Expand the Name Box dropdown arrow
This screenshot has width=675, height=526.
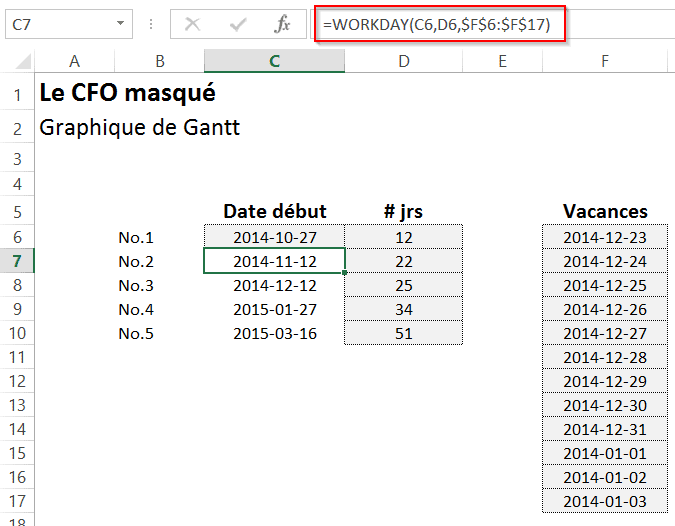coord(121,24)
